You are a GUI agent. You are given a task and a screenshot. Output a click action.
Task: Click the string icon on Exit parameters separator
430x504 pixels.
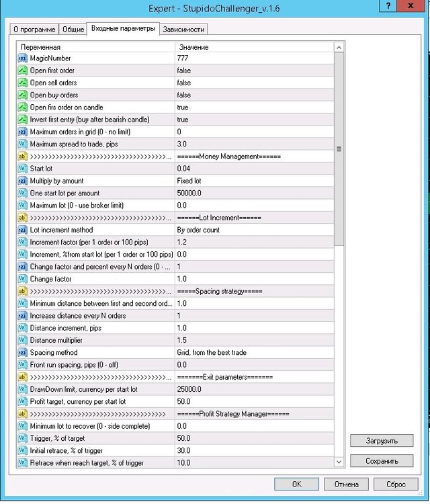point(22,377)
